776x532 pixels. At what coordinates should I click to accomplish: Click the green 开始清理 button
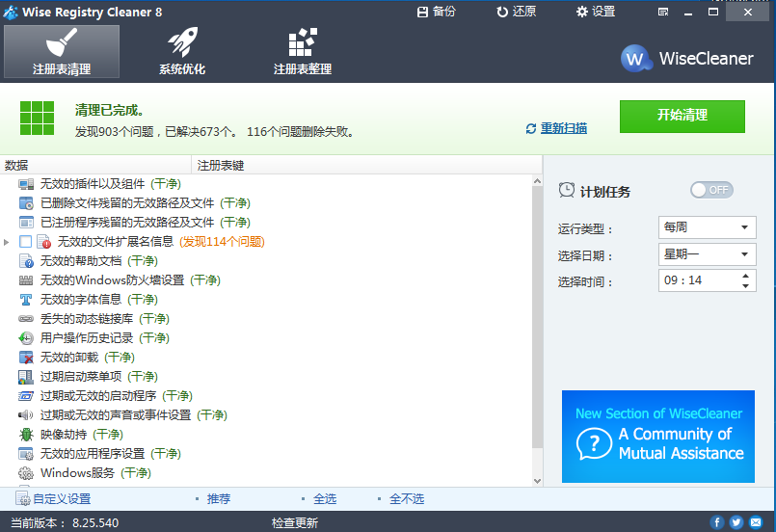click(x=682, y=117)
